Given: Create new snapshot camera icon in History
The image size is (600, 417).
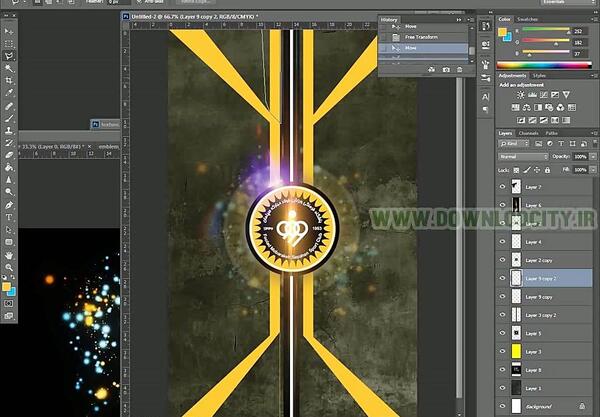Looking at the screenshot, I should click(x=446, y=70).
